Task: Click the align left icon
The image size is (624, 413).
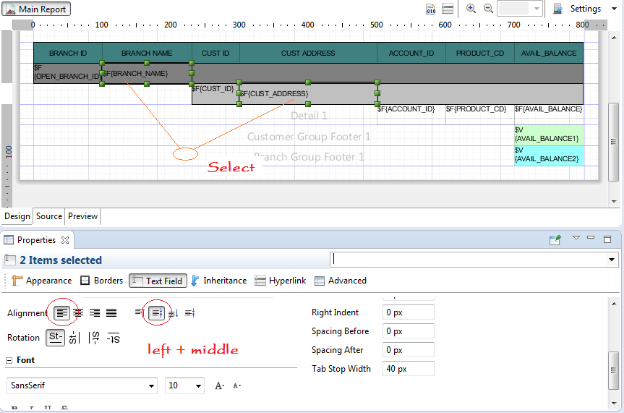Action: click(x=63, y=313)
